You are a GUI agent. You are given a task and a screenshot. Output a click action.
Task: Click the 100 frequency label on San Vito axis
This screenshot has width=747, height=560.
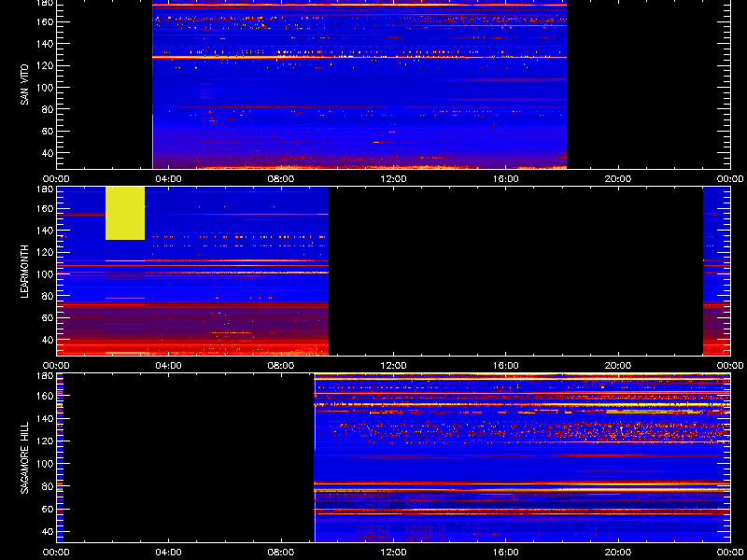tap(45, 88)
